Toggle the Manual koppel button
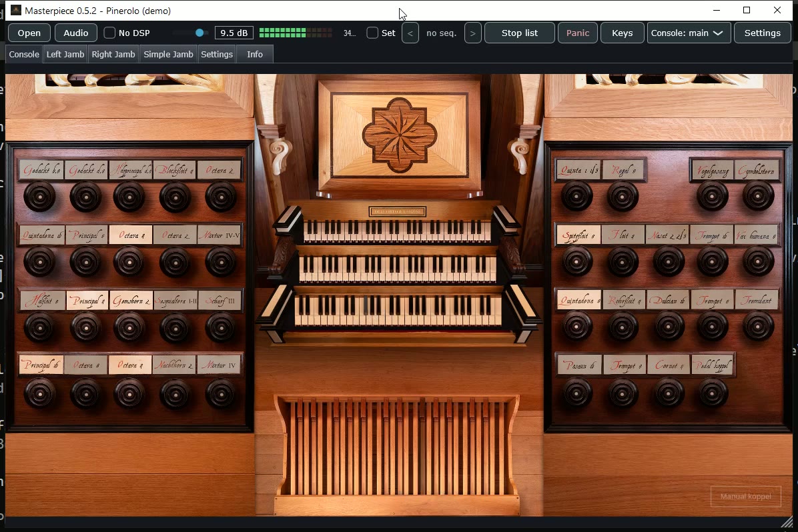The image size is (798, 532). pyautogui.click(x=745, y=497)
